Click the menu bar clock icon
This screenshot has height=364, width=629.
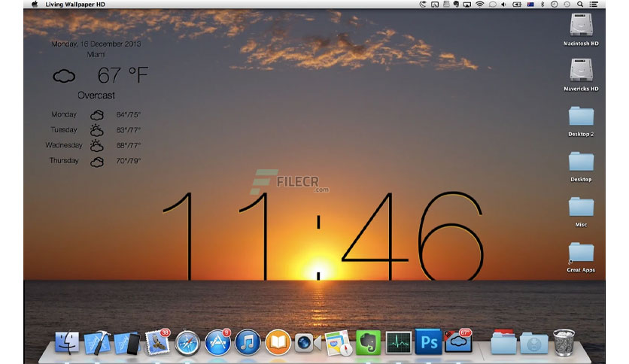point(554,5)
